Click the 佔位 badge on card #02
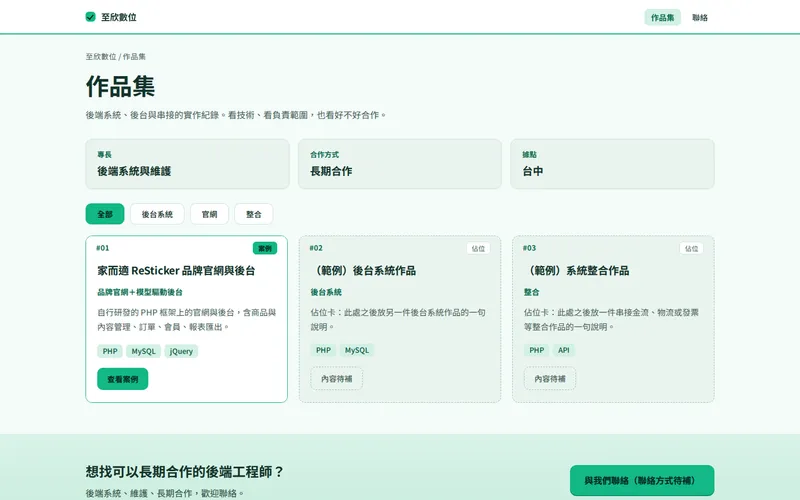This screenshot has width=800, height=500. click(x=478, y=248)
